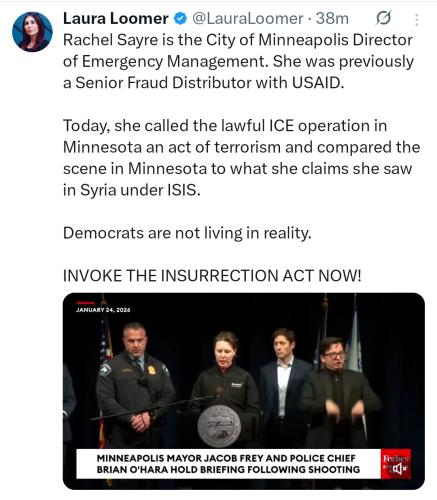Click the round seal on the podium
The height and width of the screenshot is (500, 437).
[x=219, y=426]
